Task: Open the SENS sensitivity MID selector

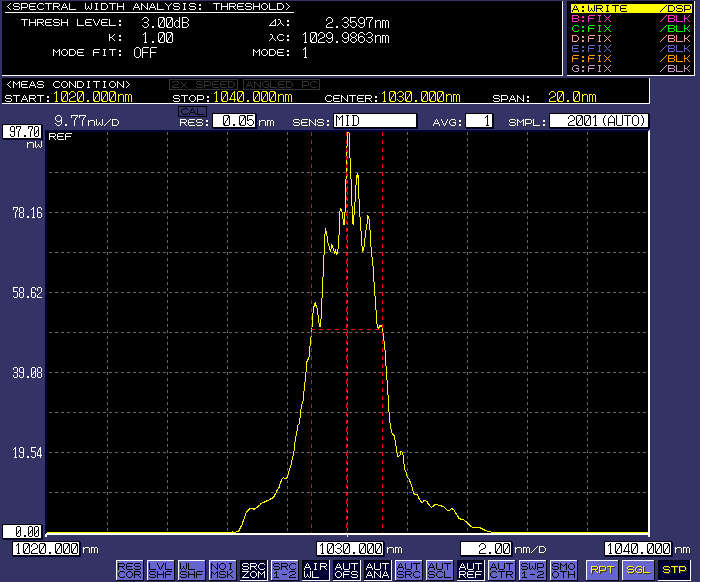Action: coord(374,121)
